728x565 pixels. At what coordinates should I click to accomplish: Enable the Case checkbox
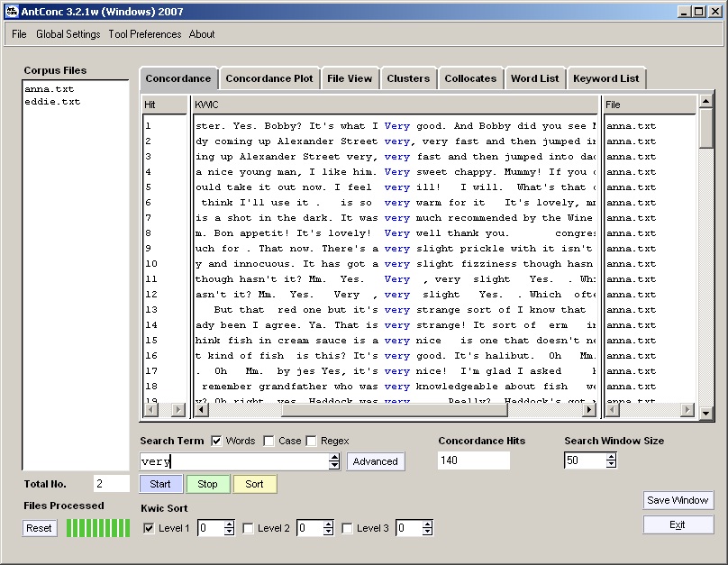[268, 441]
